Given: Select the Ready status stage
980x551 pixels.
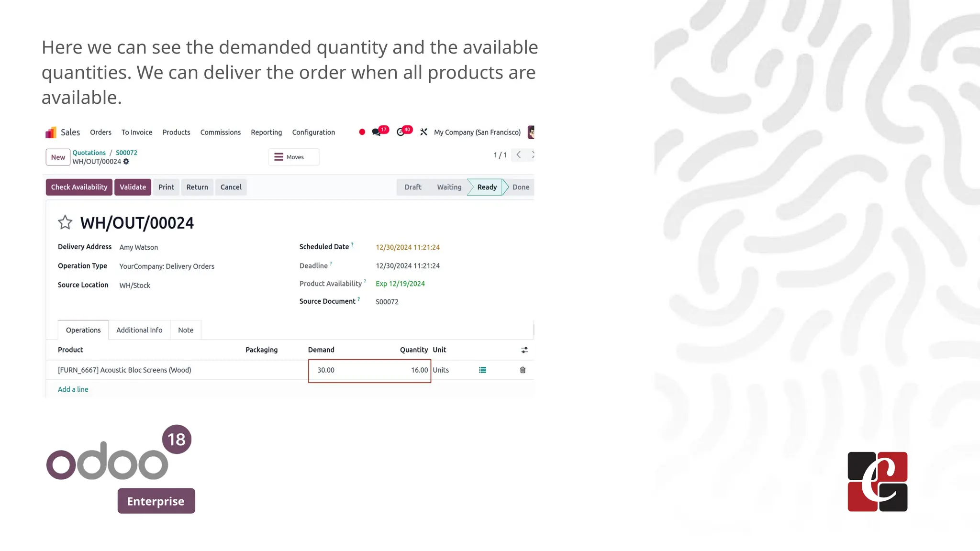Looking at the screenshot, I should (x=487, y=187).
